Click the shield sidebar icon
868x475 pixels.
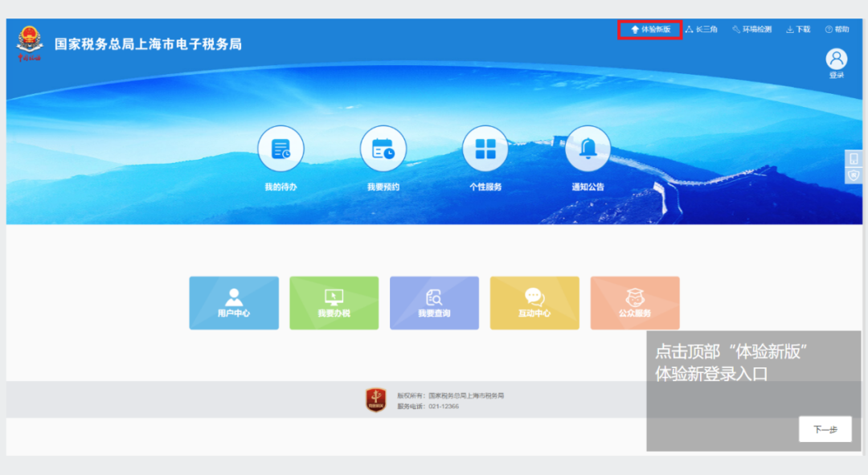click(x=854, y=175)
